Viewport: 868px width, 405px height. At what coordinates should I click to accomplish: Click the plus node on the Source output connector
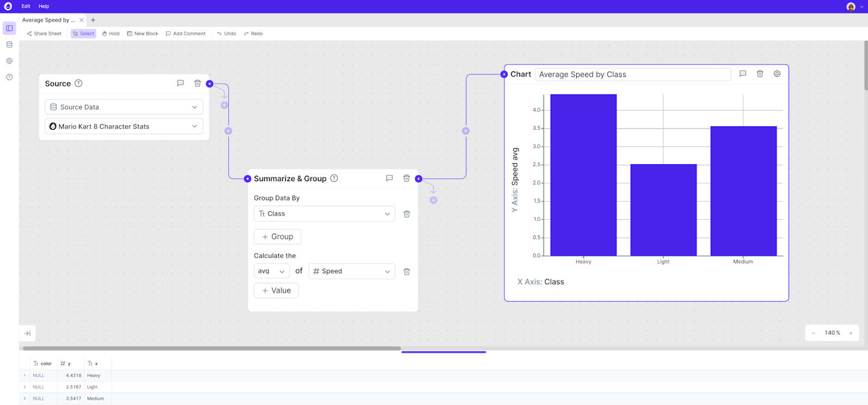click(x=224, y=105)
